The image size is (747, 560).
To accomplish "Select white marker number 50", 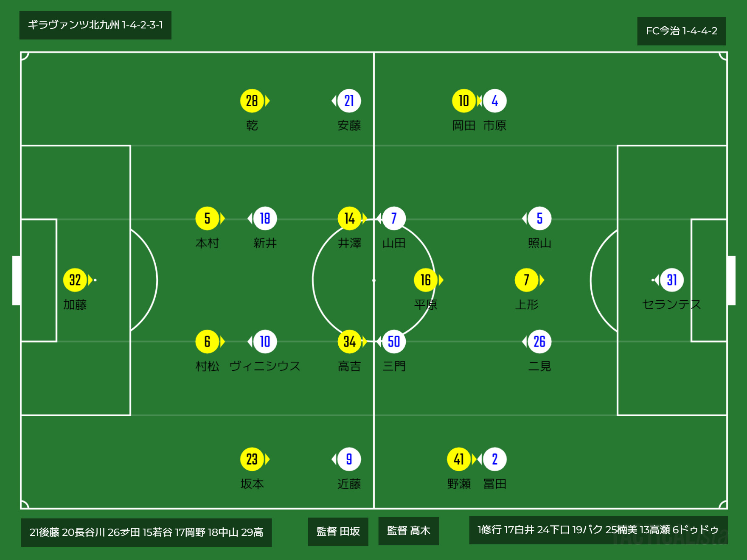I will [x=394, y=342].
